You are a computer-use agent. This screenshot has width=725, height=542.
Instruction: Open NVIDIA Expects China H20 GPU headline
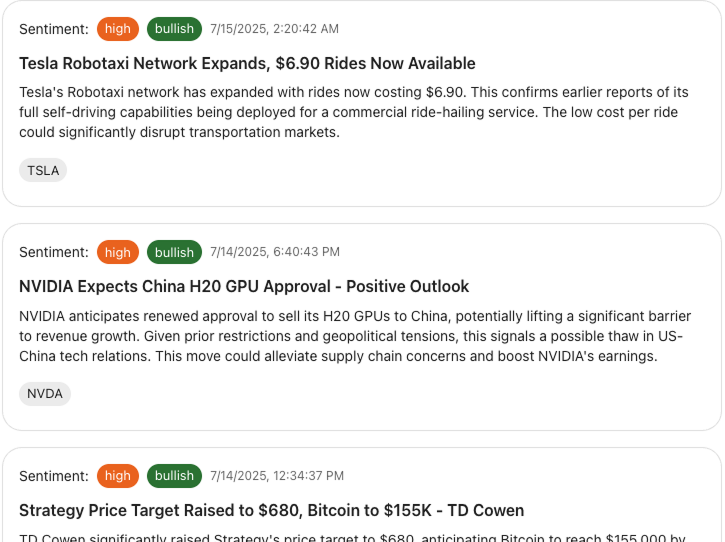point(244,286)
